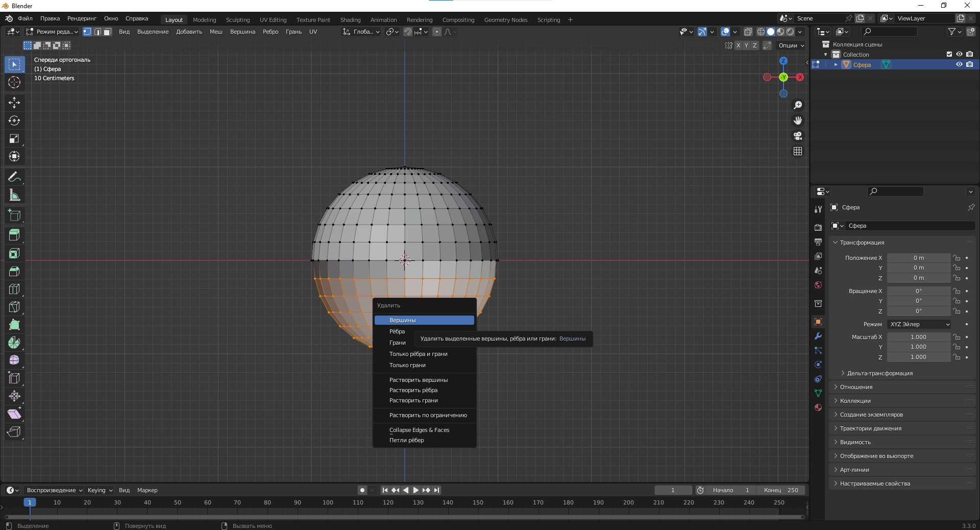This screenshot has height=530, width=980.
Task: Click the Z axis on navigation gizmo
Action: pos(783,61)
